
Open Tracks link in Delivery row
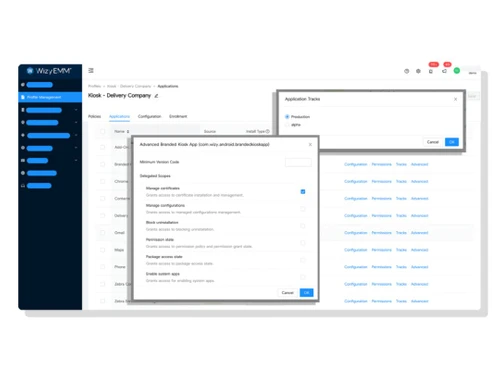(401, 216)
